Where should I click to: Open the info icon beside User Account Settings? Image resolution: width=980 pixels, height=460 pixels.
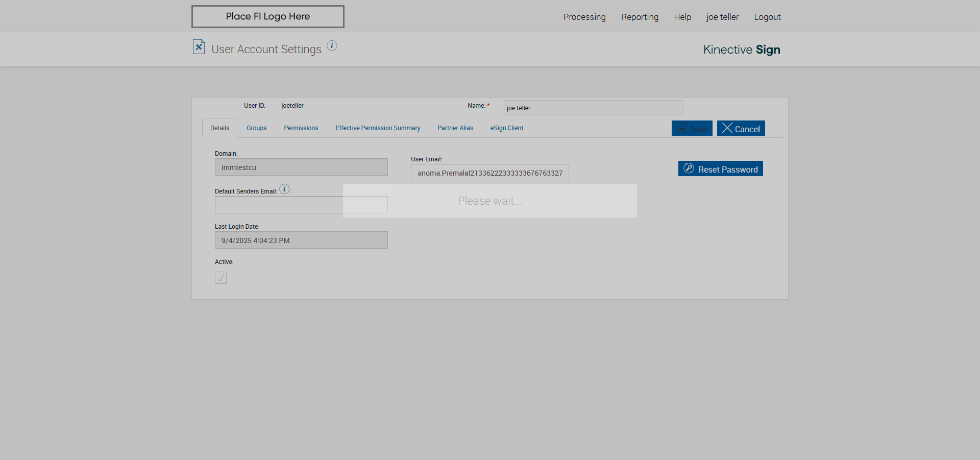point(332,45)
